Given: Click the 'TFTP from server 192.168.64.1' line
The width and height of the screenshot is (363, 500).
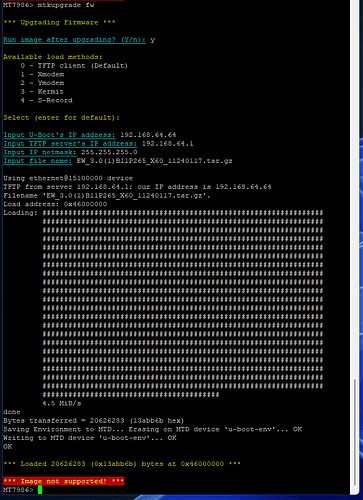Looking at the screenshot, I should 137,187.
